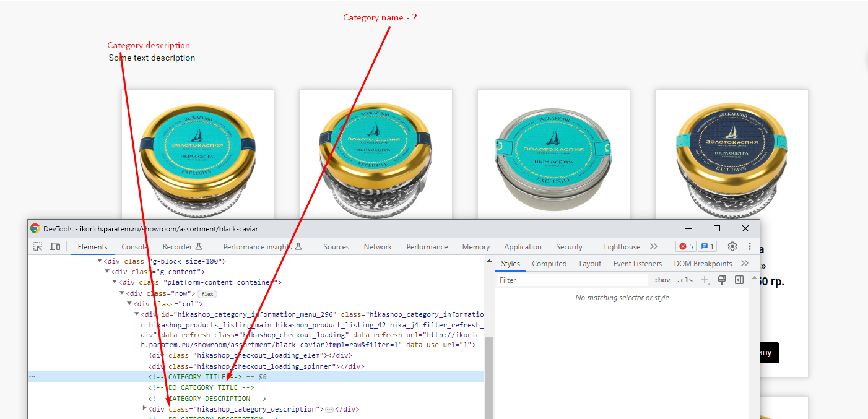Activate the inspect element picker icon
The width and height of the screenshot is (868, 419).
(x=38, y=246)
